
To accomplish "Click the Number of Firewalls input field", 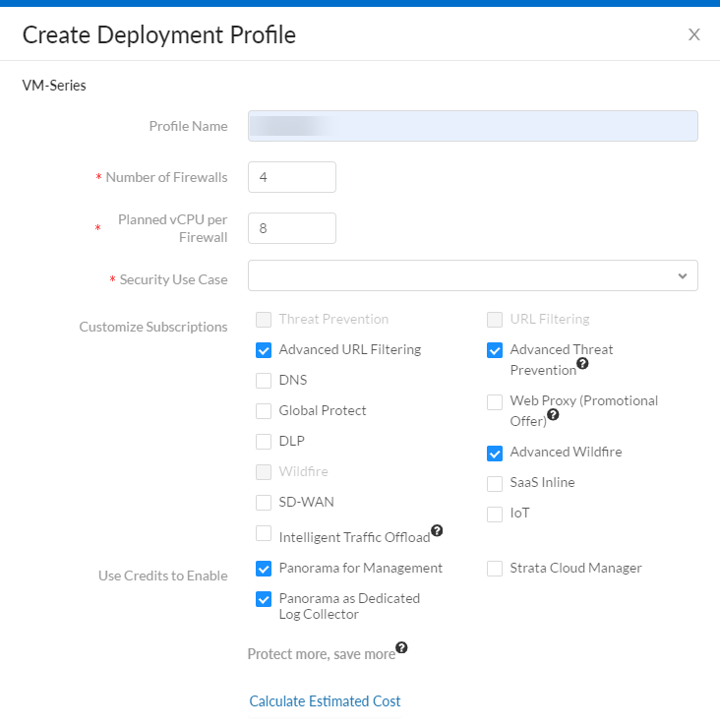I will click(x=292, y=177).
